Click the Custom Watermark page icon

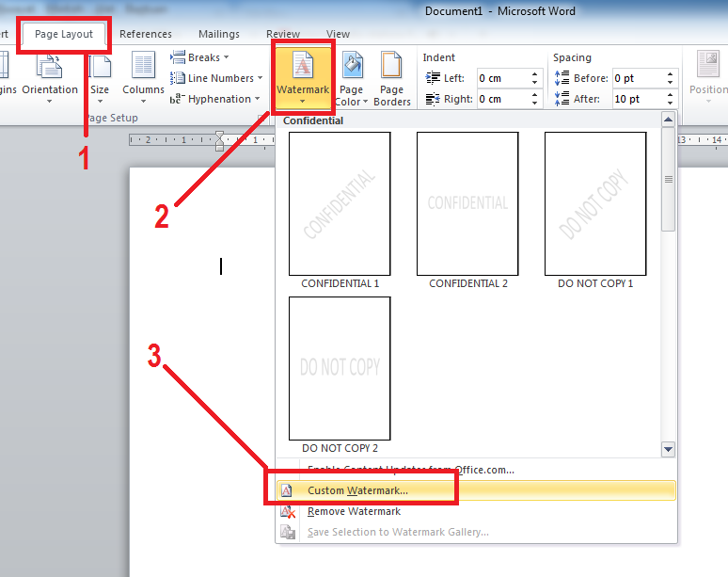[287, 490]
